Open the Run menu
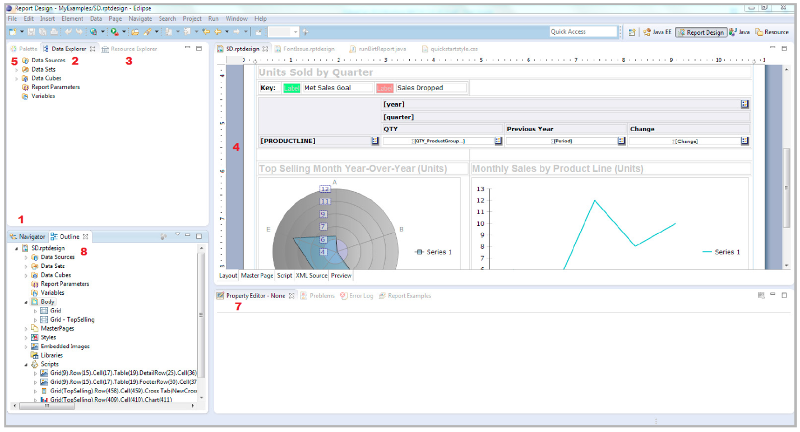 point(213,18)
